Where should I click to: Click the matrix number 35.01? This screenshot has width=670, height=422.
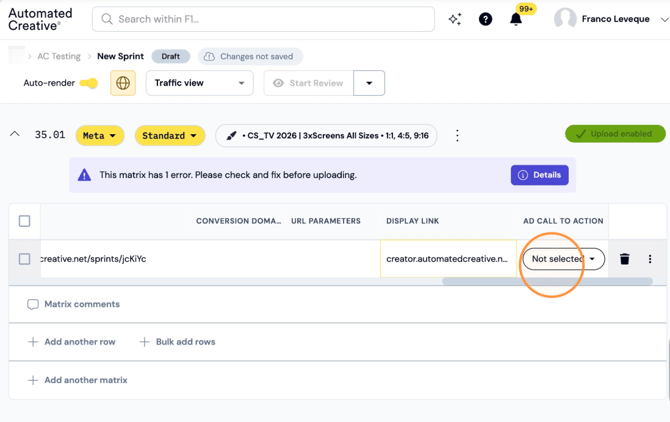[x=50, y=135]
